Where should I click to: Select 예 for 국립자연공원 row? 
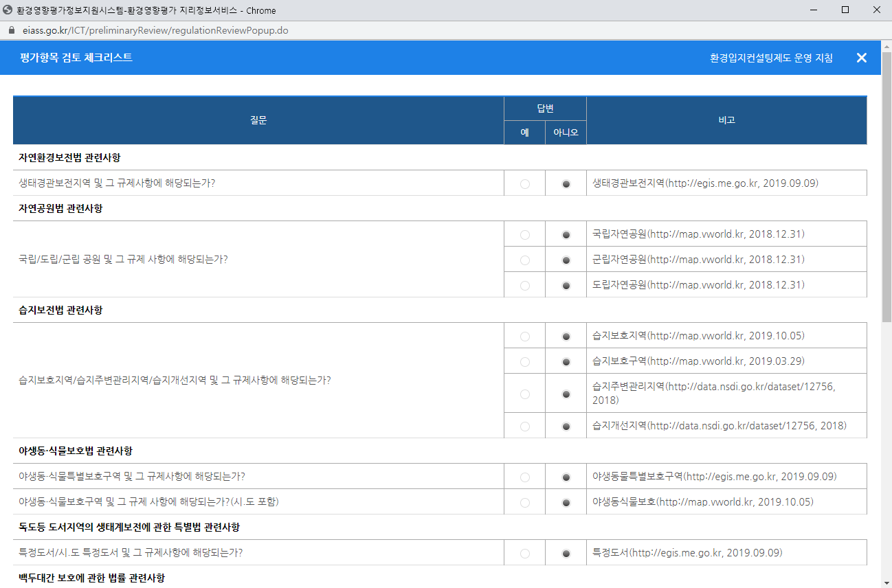coord(525,235)
